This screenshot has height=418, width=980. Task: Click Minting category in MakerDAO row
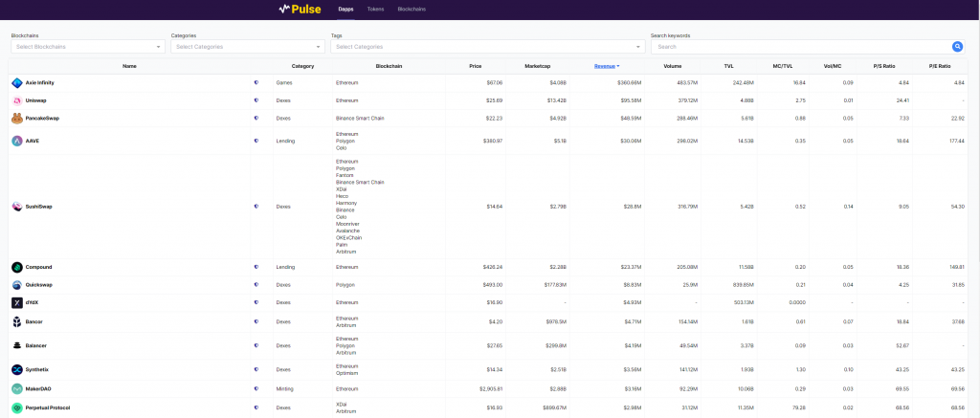[284, 388]
